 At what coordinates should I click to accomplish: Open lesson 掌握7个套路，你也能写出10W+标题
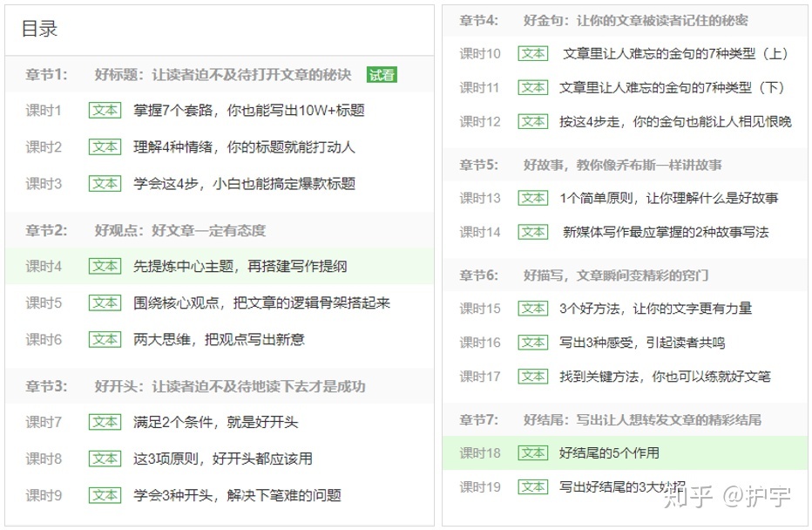click(x=249, y=111)
